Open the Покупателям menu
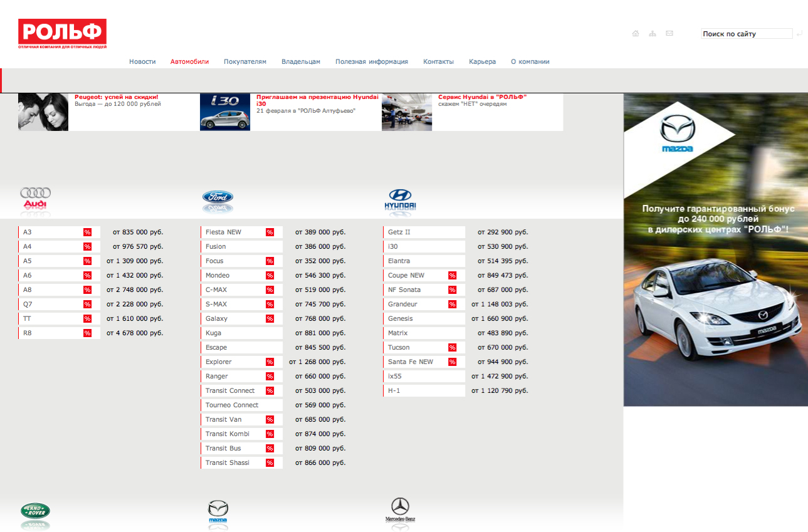 [x=245, y=61]
